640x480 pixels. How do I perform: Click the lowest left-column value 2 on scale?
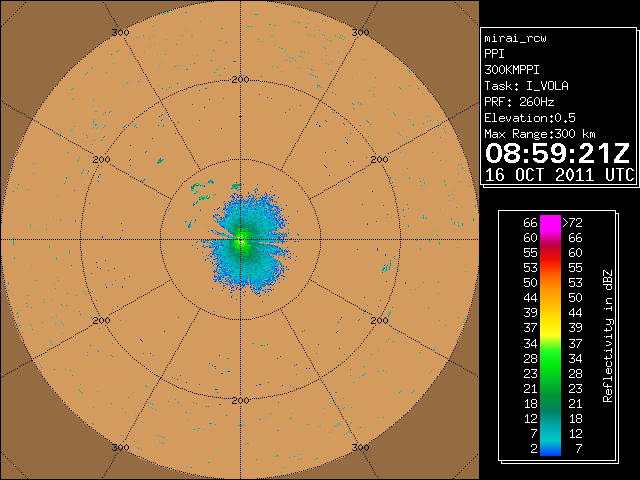click(x=534, y=449)
